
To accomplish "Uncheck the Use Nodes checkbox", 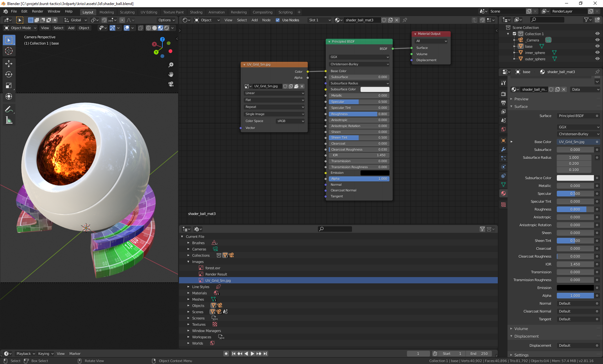I will pos(278,20).
